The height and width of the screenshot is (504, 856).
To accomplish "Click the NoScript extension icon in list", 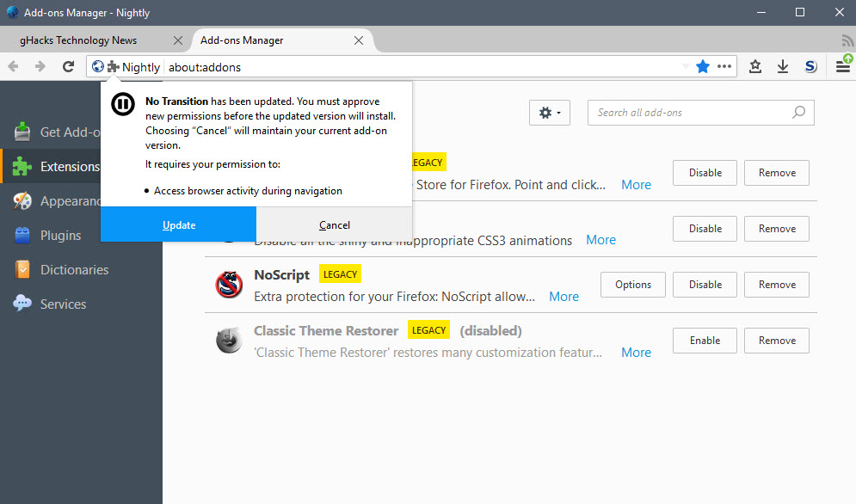I will tap(229, 285).
